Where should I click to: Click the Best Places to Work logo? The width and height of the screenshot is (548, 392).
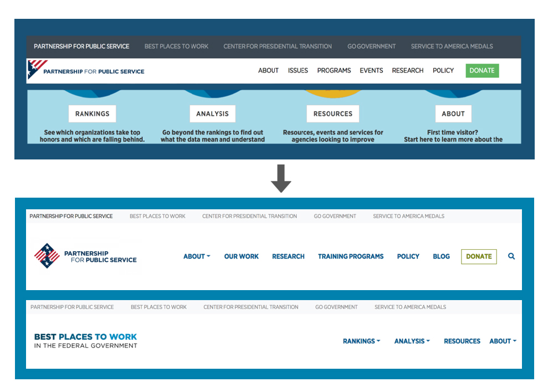(x=86, y=341)
